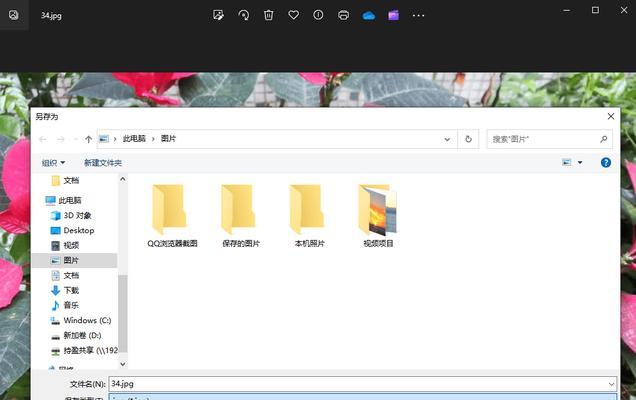
Task: Open the 组织 organize menu
Action: click(x=53, y=163)
